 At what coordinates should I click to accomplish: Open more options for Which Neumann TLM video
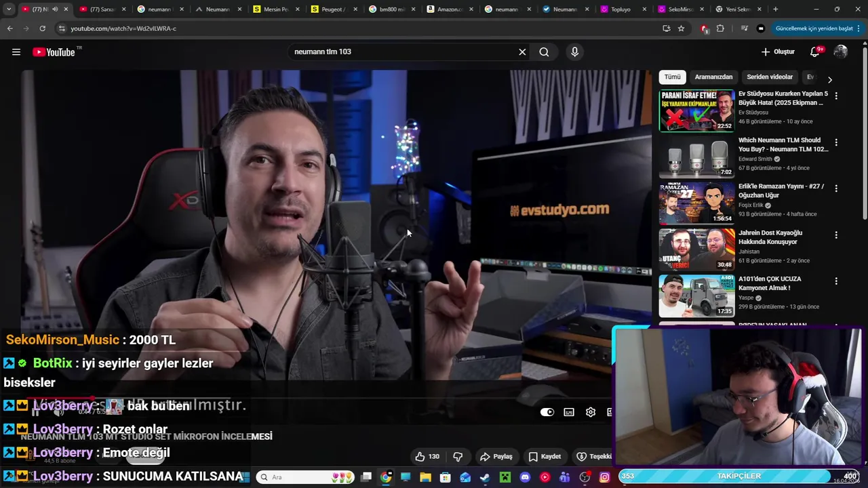tap(836, 142)
